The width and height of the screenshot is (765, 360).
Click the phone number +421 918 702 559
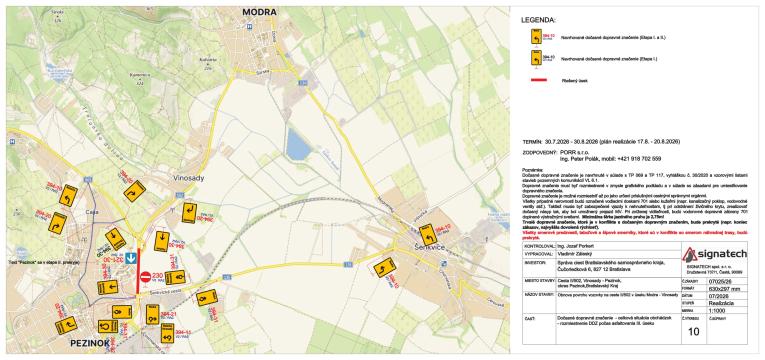[638, 159]
